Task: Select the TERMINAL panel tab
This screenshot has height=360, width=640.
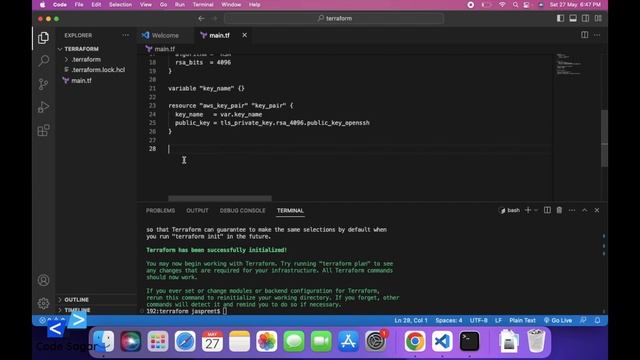Action: pos(290,211)
